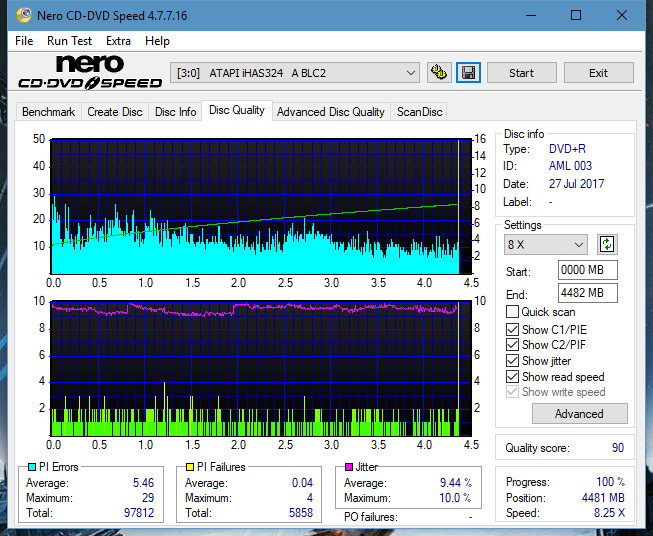
Task: Switch to Advanced Disc Quality tab
Action: pyautogui.click(x=331, y=112)
